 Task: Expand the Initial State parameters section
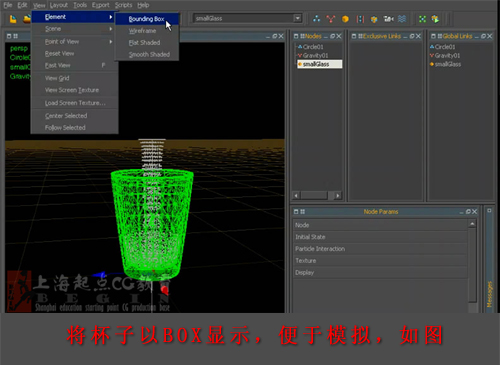pos(380,237)
